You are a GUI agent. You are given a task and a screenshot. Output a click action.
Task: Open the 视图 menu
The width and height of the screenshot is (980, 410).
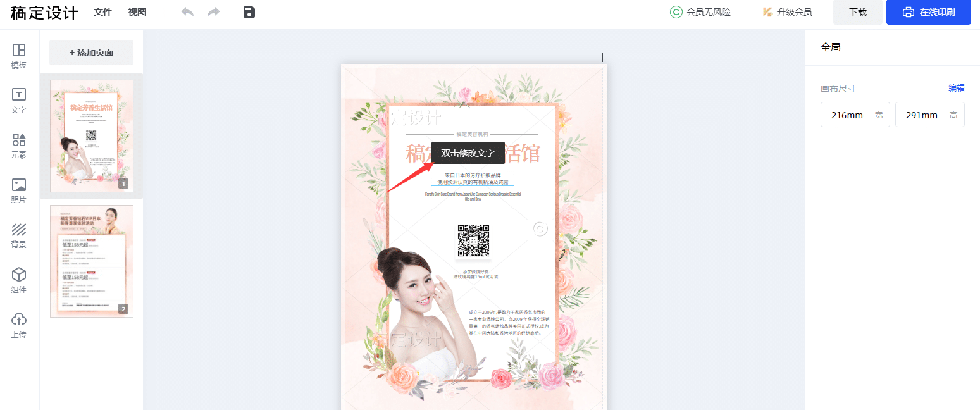[137, 12]
